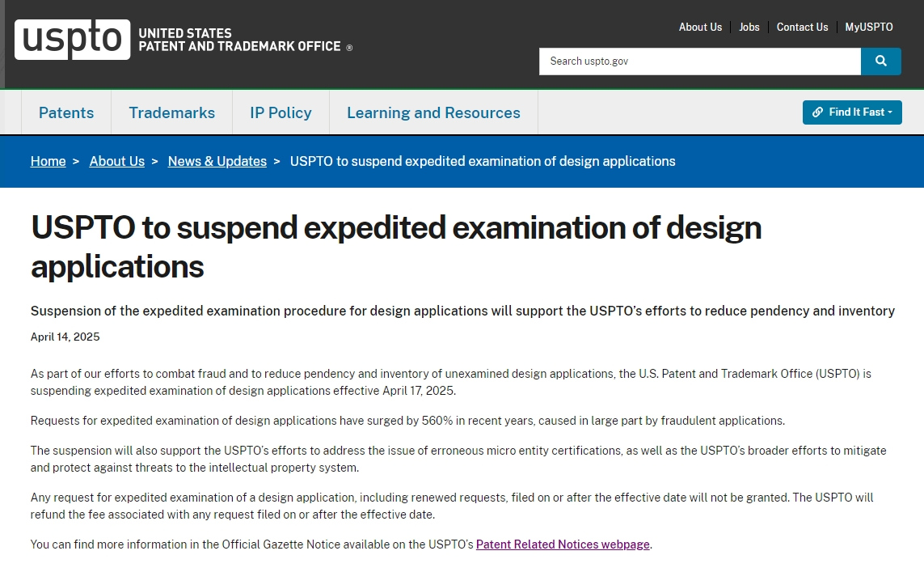
Task: Open Patent Related Notices webpage link
Action: click(563, 544)
